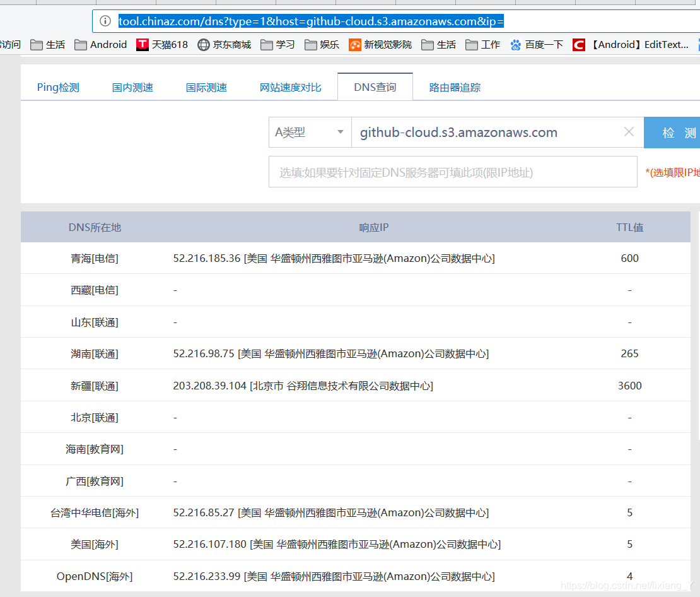The height and width of the screenshot is (597, 700).
Task: Switch to the 路由器追踪 tab
Action: (455, 87)
